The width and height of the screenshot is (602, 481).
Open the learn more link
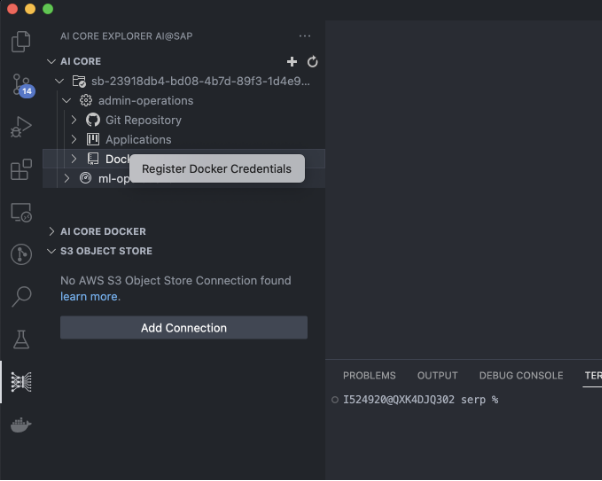[x=89, y=297]
